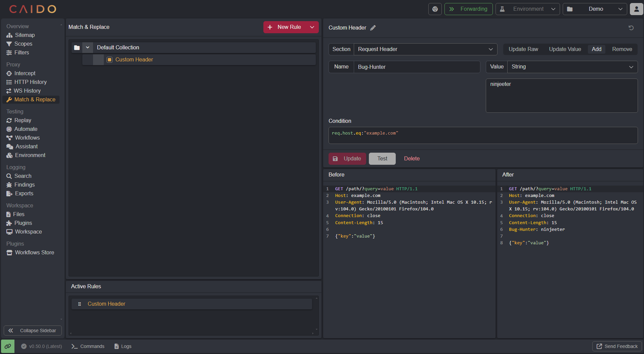
Task: Select the Add action option
Action: click(596, 49)
